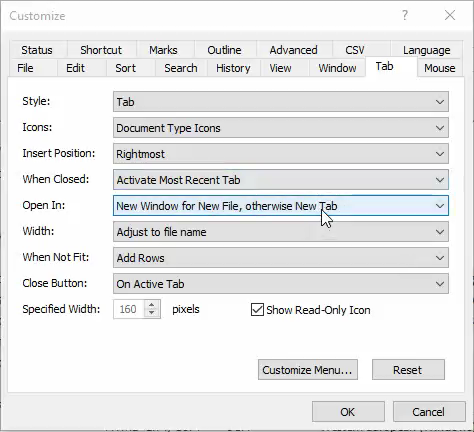Click the help question mark icon
Screen dimensions: 474x432
coord(404,15)
